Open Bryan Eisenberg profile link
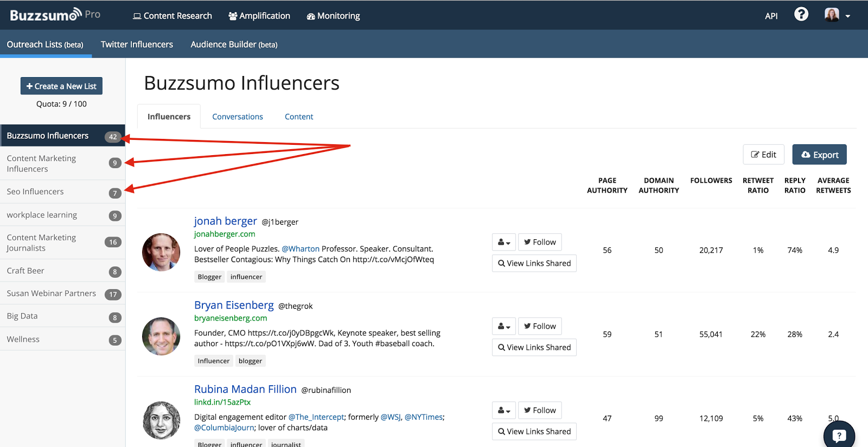 point(234,305)
